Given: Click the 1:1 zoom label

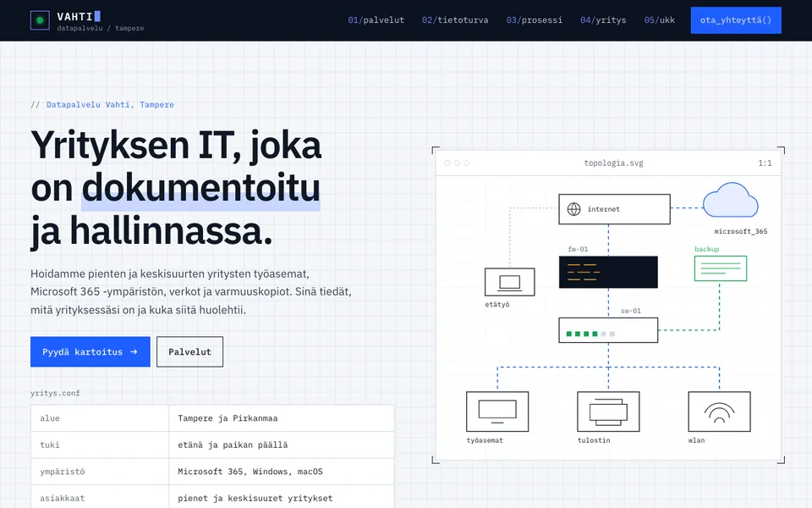Looking at the screenshot, I should pos(765,163).
